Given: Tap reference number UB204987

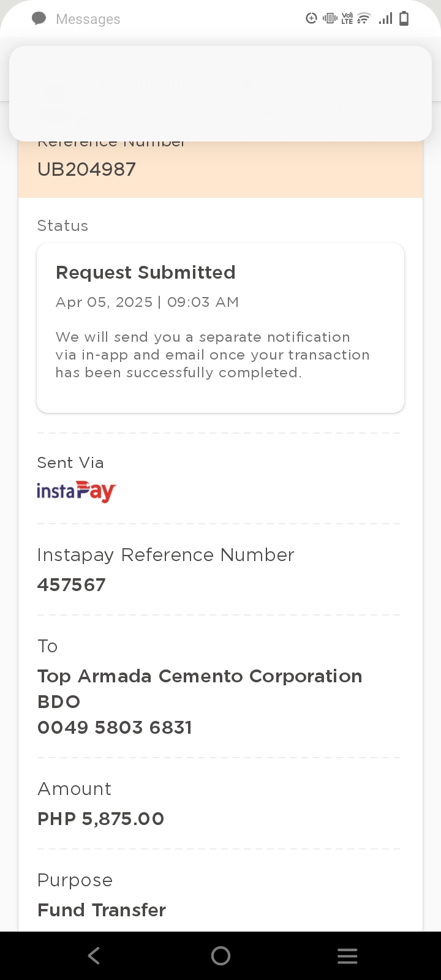Looking at the screenshot, I should 86,169.
